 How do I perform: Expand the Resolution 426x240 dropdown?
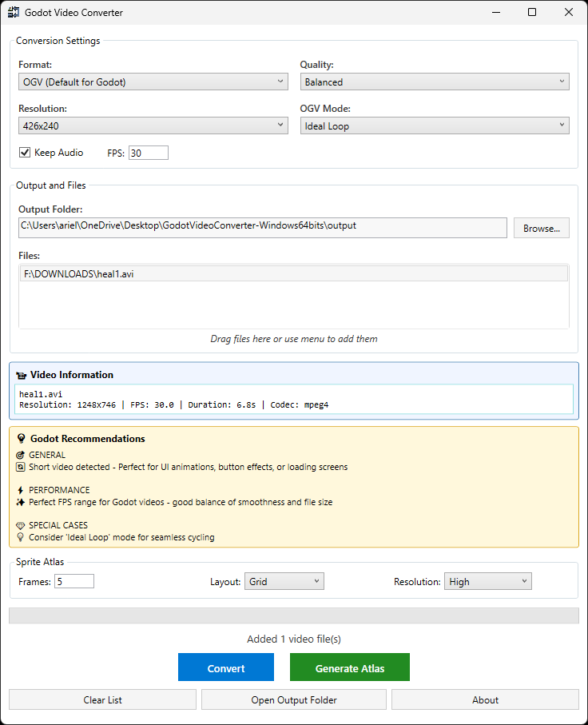[153, 125]
